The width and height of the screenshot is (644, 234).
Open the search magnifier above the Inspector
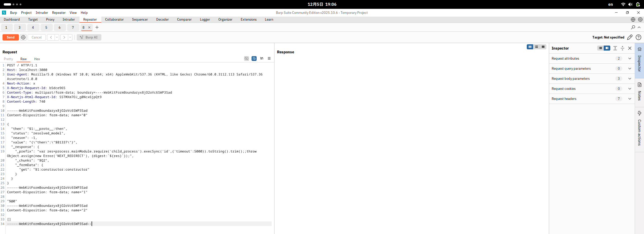click(x=633, y=27)
